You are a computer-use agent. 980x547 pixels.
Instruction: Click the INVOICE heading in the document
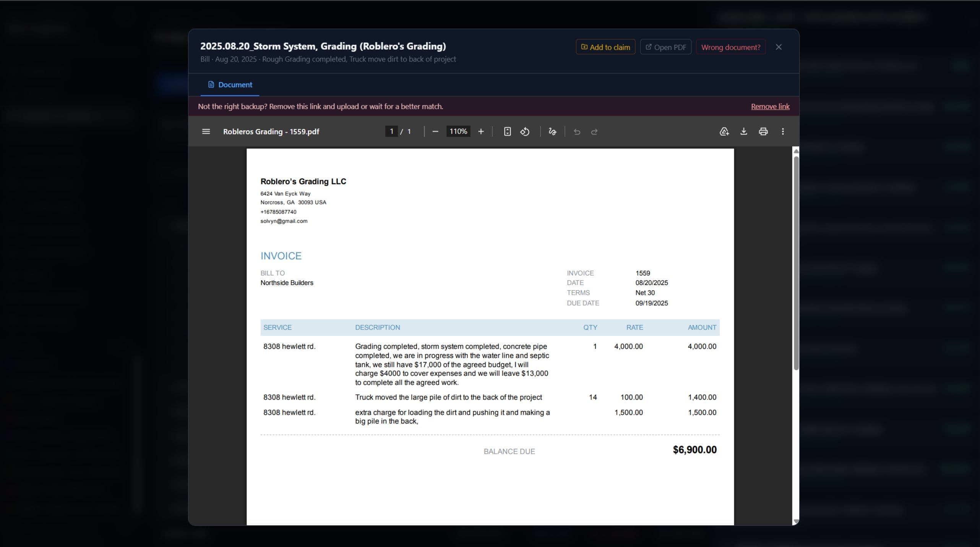tap(281, 256)
